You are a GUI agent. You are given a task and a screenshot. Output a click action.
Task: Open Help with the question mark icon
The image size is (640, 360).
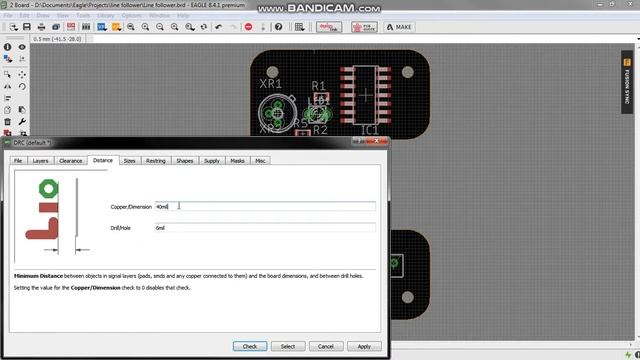tap(278, 27)
